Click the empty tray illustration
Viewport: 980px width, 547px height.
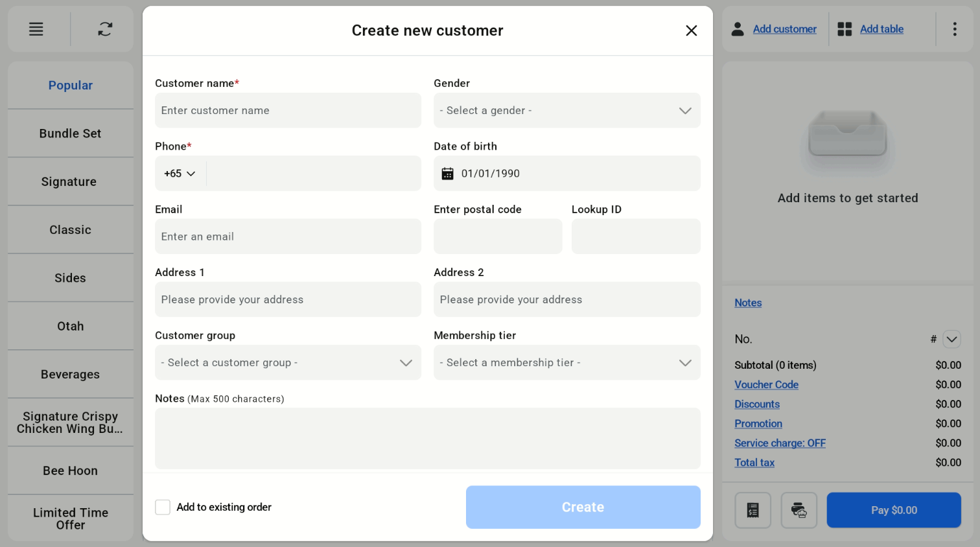[848, 134]
